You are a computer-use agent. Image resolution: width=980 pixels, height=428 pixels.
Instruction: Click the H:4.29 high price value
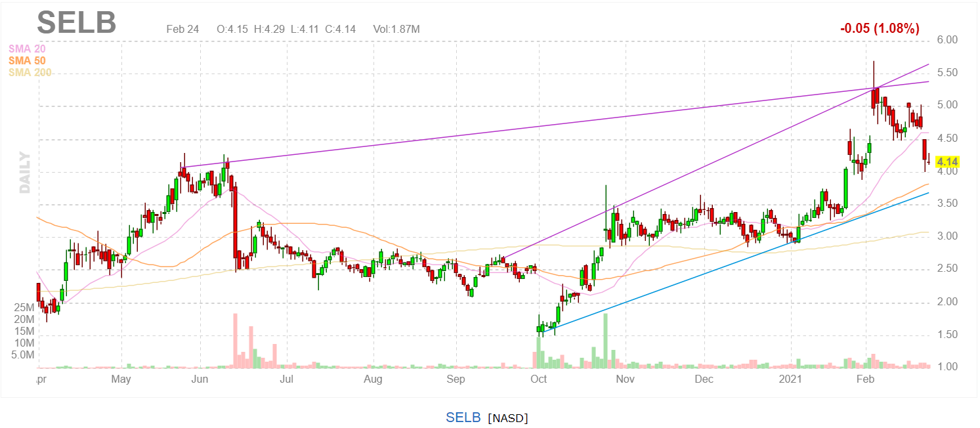tap(270, 29)
